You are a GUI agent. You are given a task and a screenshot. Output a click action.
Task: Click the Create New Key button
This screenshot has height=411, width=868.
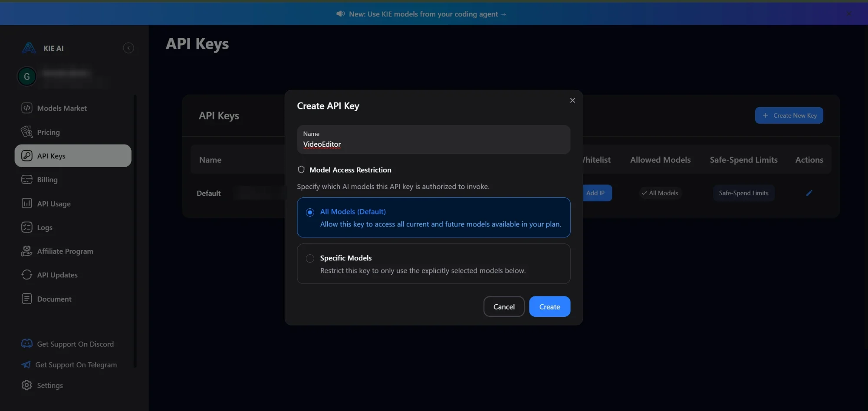(x=789, y=115)
